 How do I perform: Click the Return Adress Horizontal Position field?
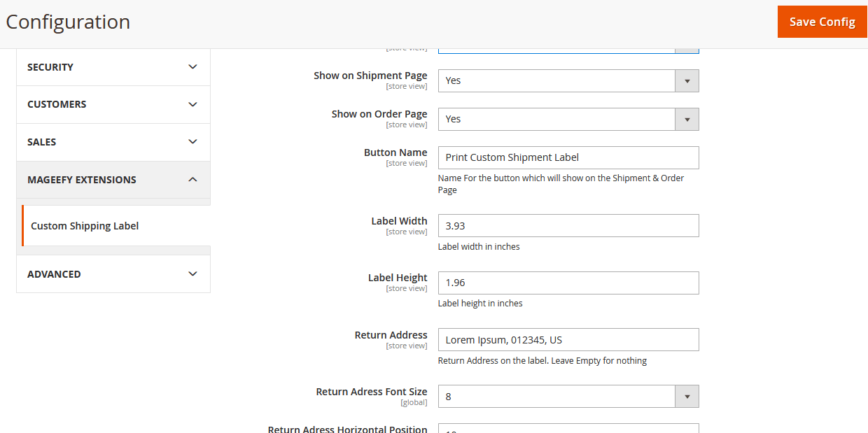[568, 429]
